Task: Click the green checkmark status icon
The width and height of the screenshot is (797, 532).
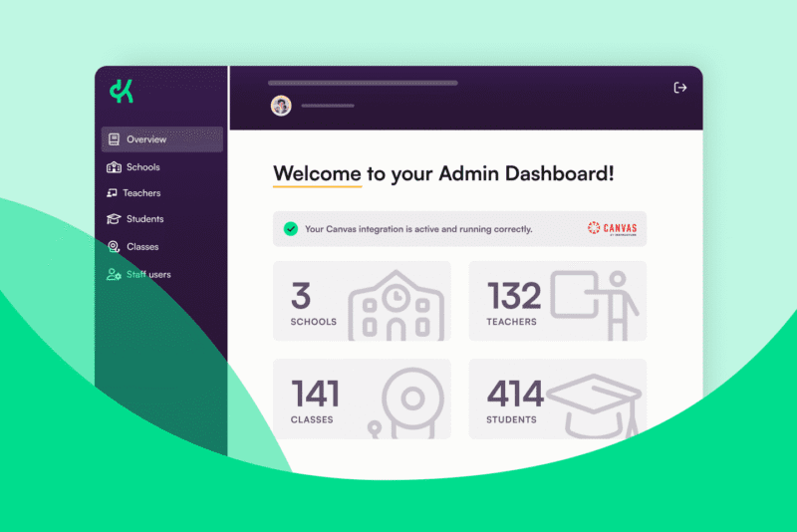Action: [x=291, y=229]
